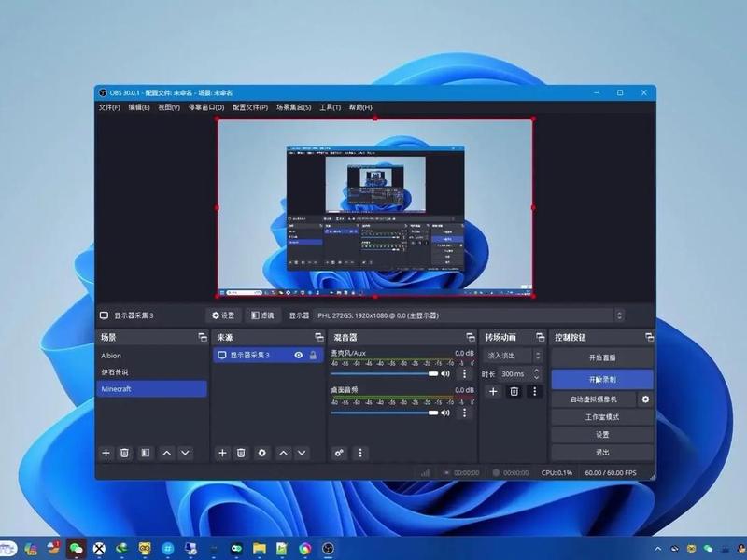The height and width of the screenshot is (560, 747).
Task: Open scene filters in the Scenes panel
Action: pos(146,453)
